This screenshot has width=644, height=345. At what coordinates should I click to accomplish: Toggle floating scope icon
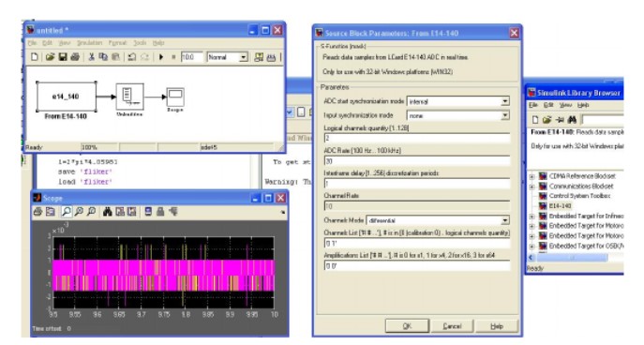pyautogui.click(x=148, y=212)
